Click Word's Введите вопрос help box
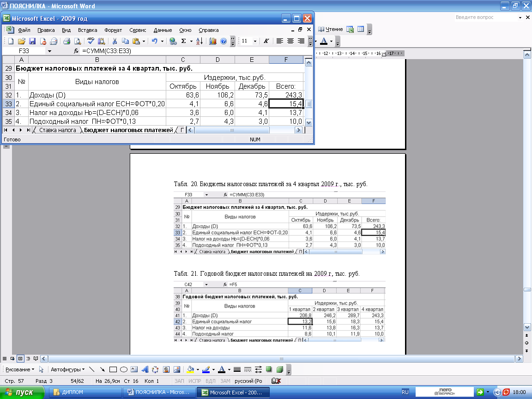Image resolution: width=532 pixels, height=399 pixels. tap(485, 17)
